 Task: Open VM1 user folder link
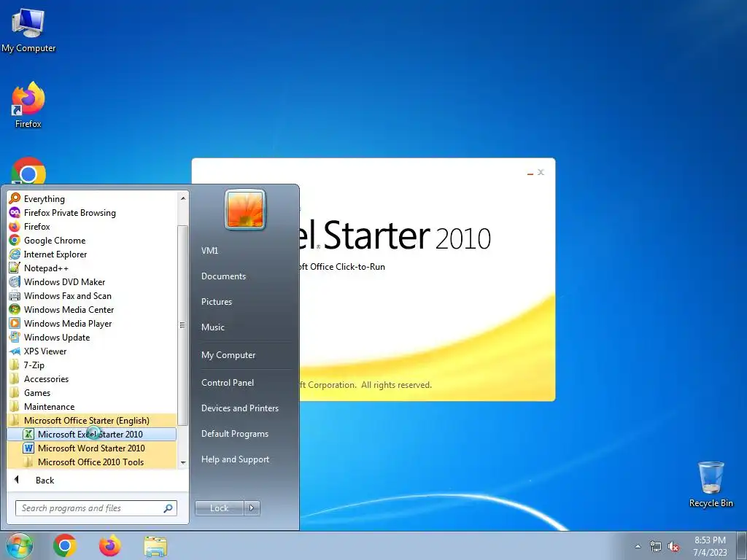[209, 251]
